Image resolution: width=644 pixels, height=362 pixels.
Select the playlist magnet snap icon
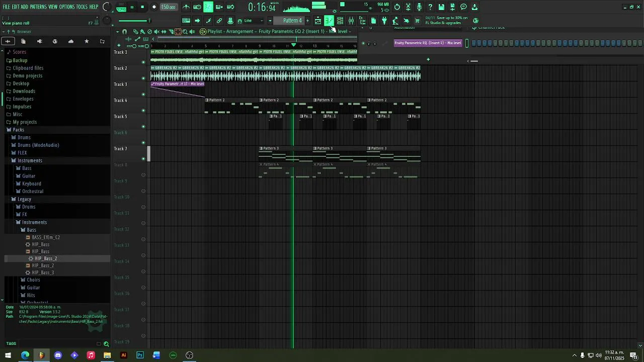[124, 31]
